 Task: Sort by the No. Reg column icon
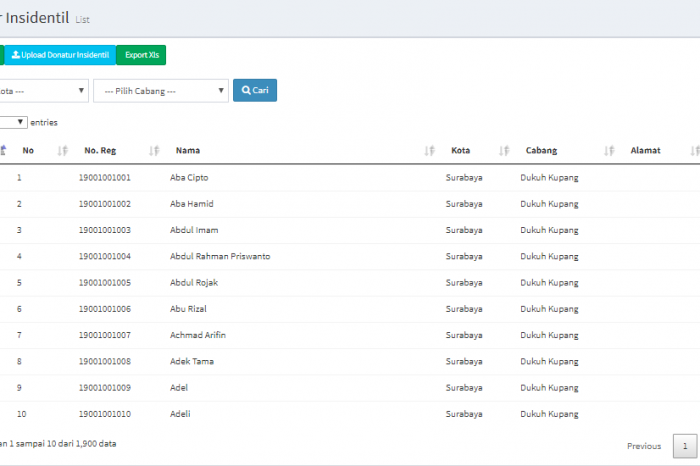tap(154, 150)
